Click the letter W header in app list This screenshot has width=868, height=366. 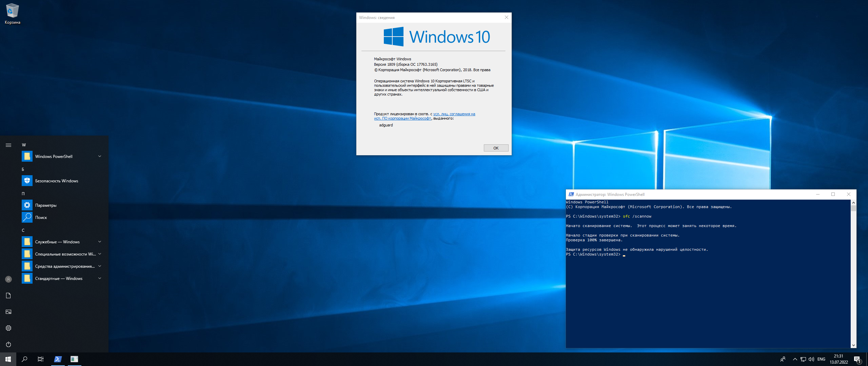(x=24, y=145)
